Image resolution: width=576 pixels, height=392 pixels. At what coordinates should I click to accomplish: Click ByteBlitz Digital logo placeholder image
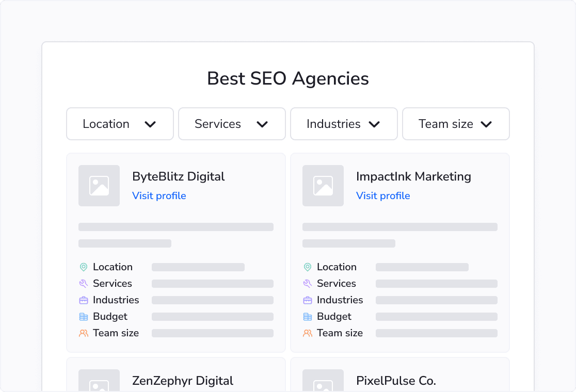(x=99, y=186)
